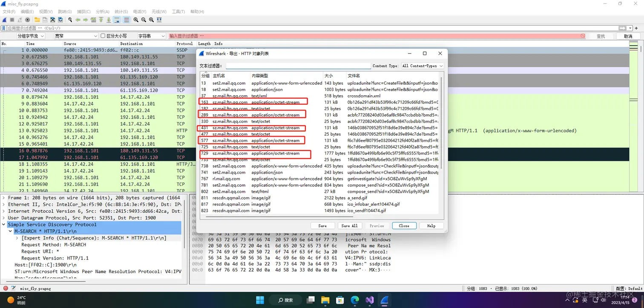Screen dimensions: 644x308
Task: Open the 分组字节流 search-in dropdown
Action: [31, 36]
